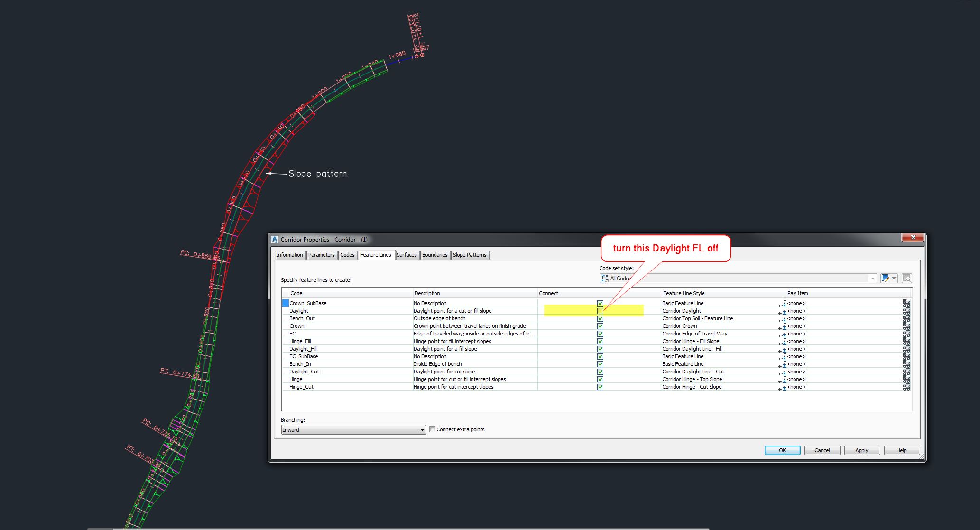This screenshot has width=980, height=530.
Task: Click the code set style detail preview icon
Action: click(906, 279)
